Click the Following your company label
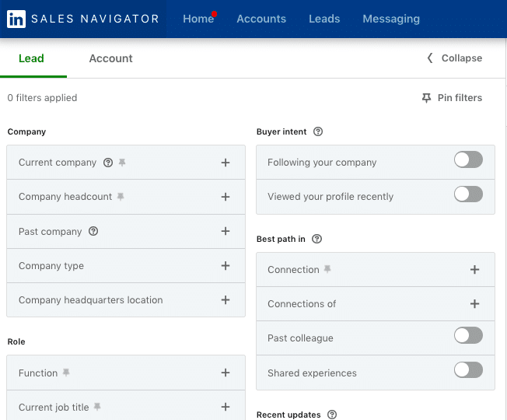 point(322,163)
